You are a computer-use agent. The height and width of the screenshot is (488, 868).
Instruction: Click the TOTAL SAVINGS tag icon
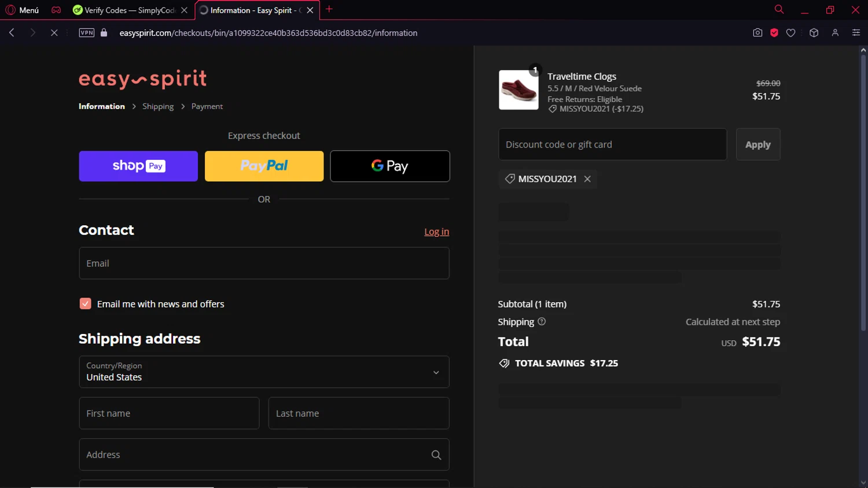click(x=504, y=364)
